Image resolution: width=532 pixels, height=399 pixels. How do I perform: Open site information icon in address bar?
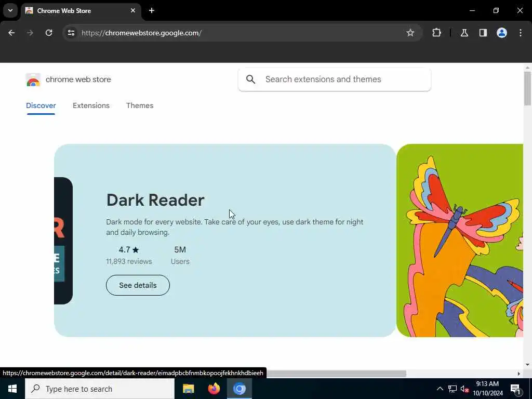[x=71, y=33]
